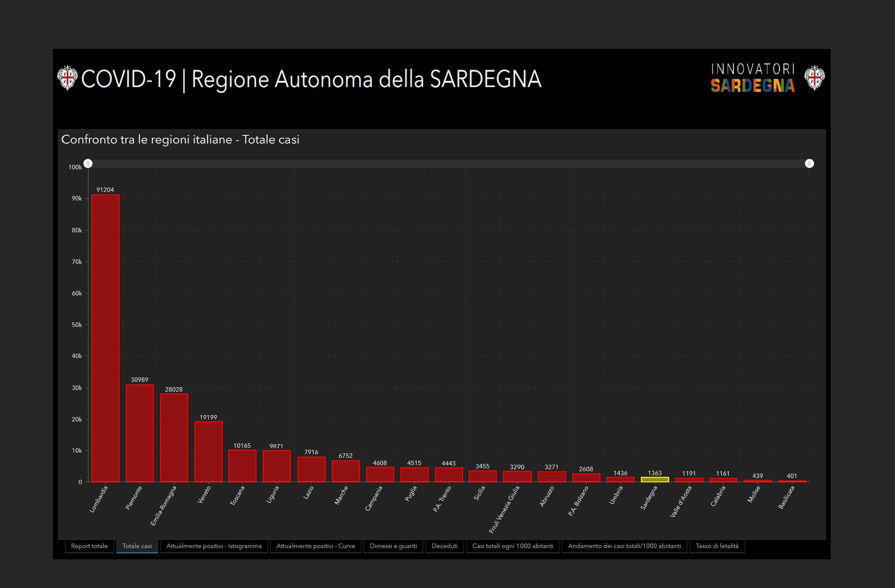Open the Deceduti tab
This screenshot has width=895, height=588.
[445, 546]
